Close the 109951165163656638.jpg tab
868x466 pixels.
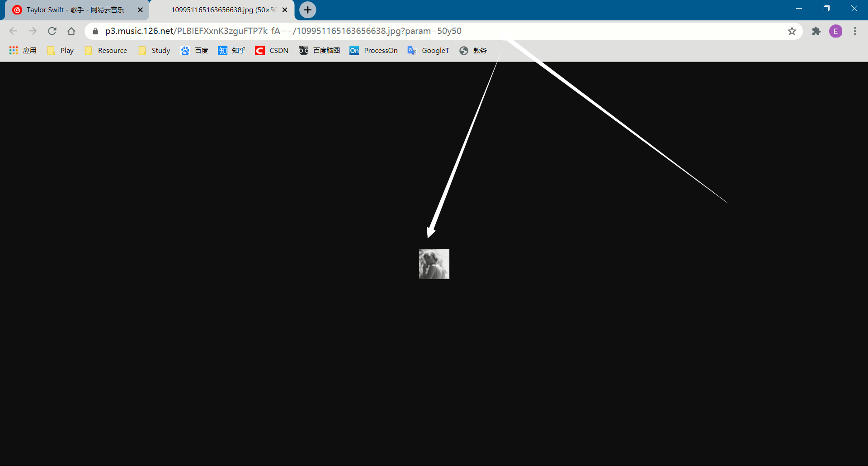click(285, 10)
